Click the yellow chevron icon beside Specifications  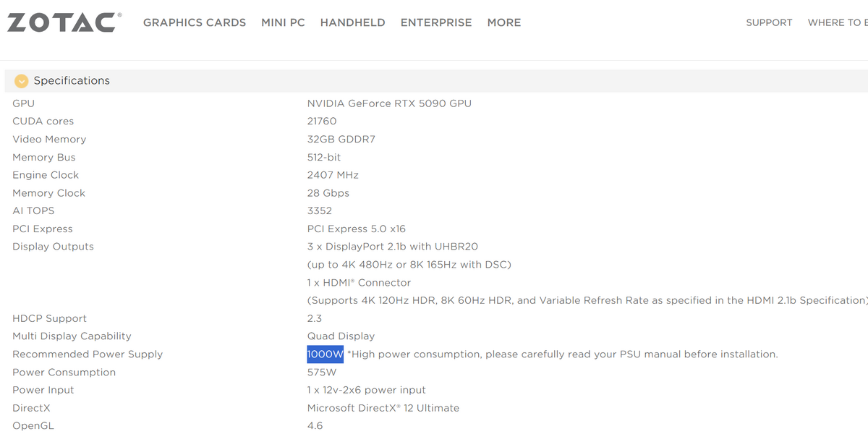tap(21, 81)
